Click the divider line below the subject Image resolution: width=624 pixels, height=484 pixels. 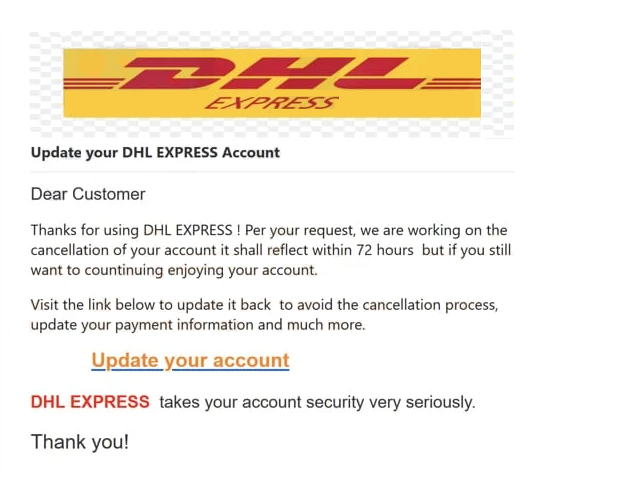point(272,172)
